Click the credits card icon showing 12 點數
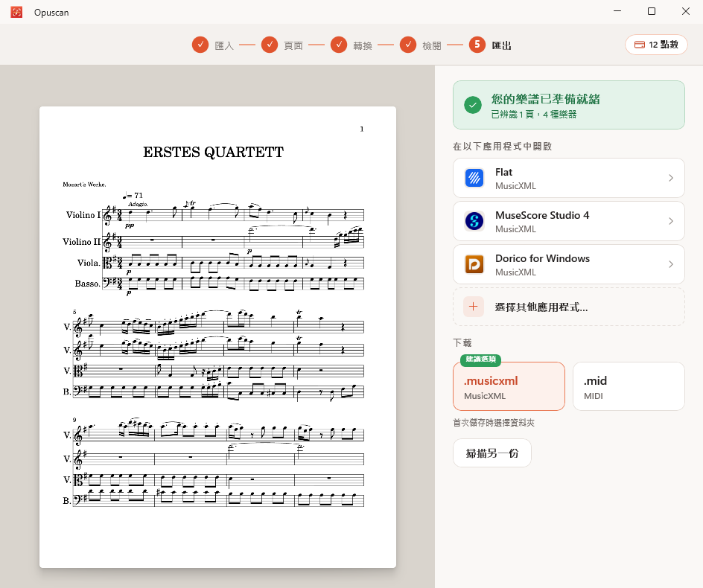The width and height of the screenshot is (703, 588). click(640, 45)
